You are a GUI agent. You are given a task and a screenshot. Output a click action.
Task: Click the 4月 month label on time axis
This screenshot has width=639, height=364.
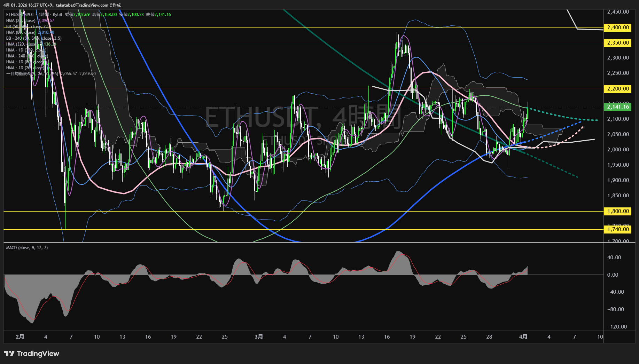(x=523, y=337)
